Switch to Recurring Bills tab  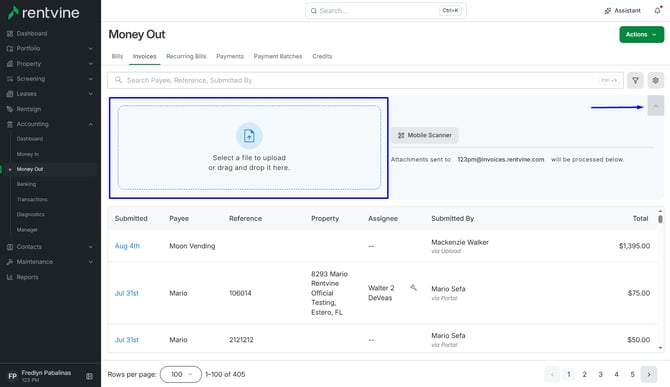pyautogui.click(x=186, y=56)
